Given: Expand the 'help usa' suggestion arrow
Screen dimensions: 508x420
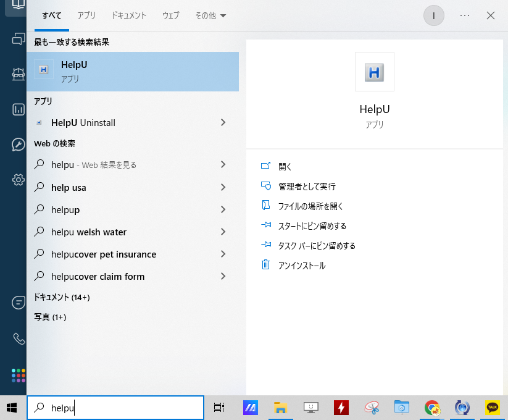Looking at the screenshot, I should [223, 187].
